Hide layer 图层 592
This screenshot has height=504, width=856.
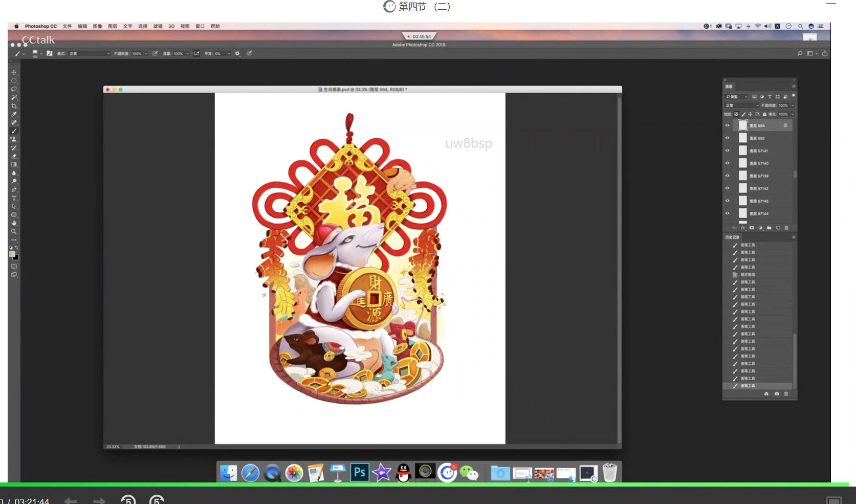click(727, 138)
